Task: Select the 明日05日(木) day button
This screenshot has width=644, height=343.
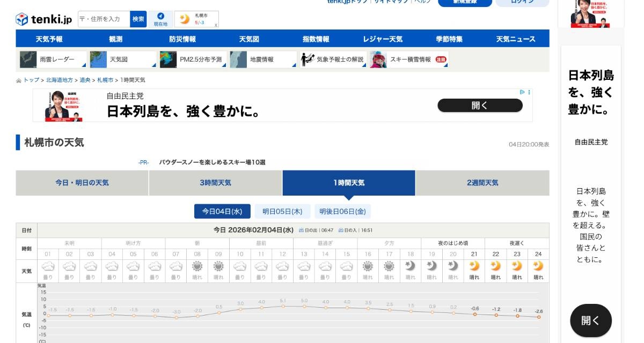Action: click(x=282, y=211)
